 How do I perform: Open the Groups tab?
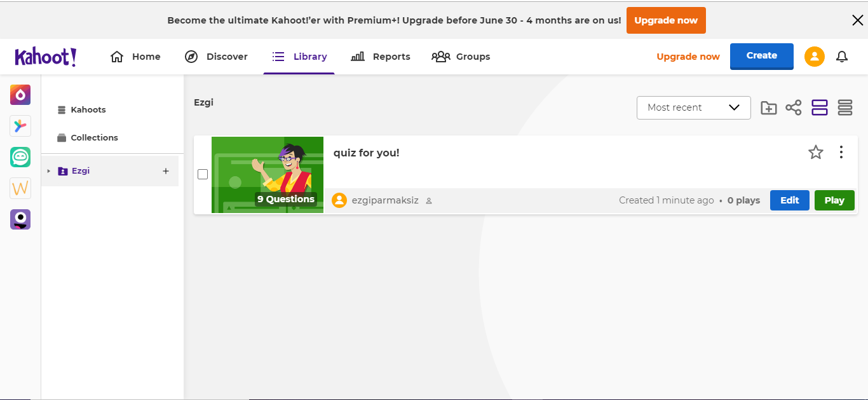[461, 57]
